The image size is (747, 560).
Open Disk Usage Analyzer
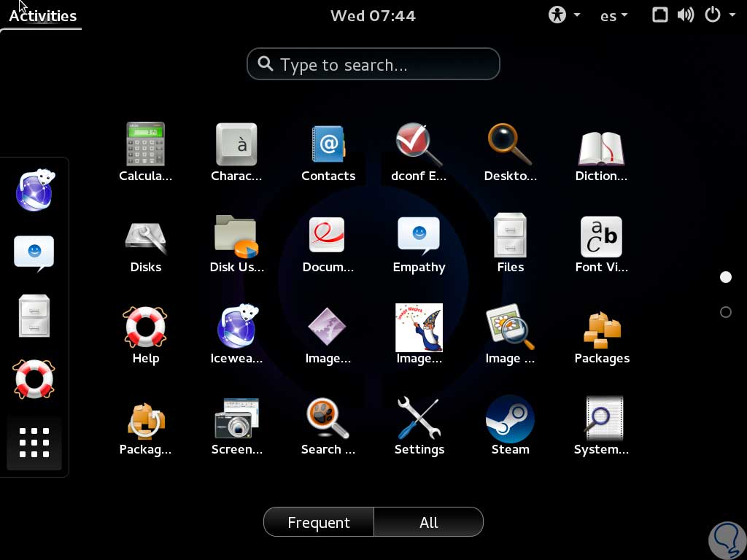(x=236, y=243)
